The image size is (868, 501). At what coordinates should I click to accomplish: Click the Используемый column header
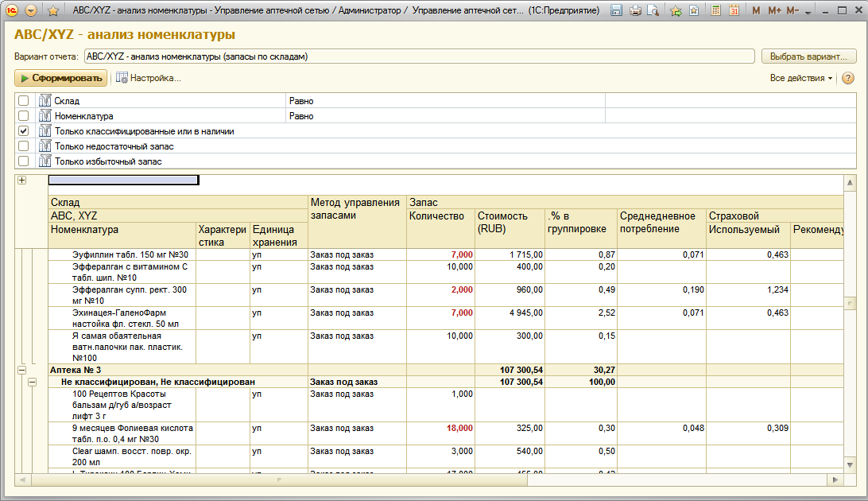click(748, 235)
